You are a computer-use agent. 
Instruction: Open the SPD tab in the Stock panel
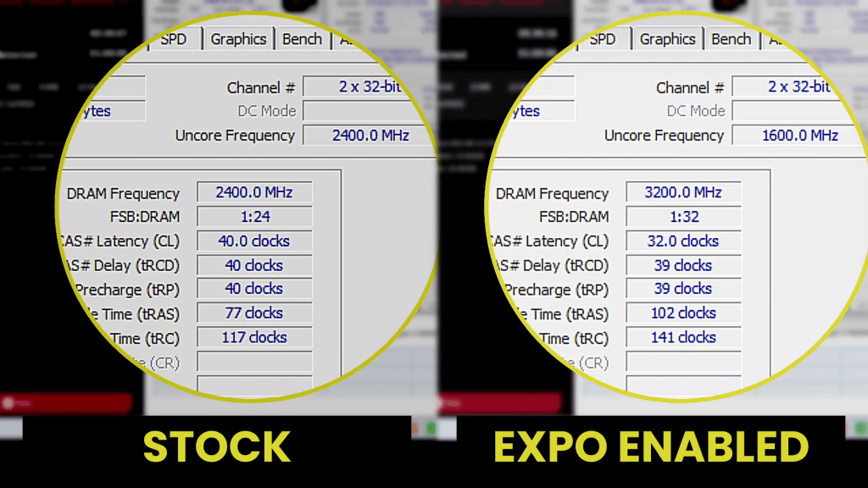[x=174, y=39]
